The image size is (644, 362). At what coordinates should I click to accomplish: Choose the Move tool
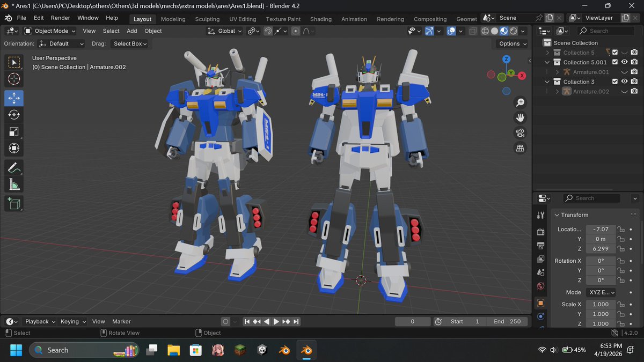[14, 98]
